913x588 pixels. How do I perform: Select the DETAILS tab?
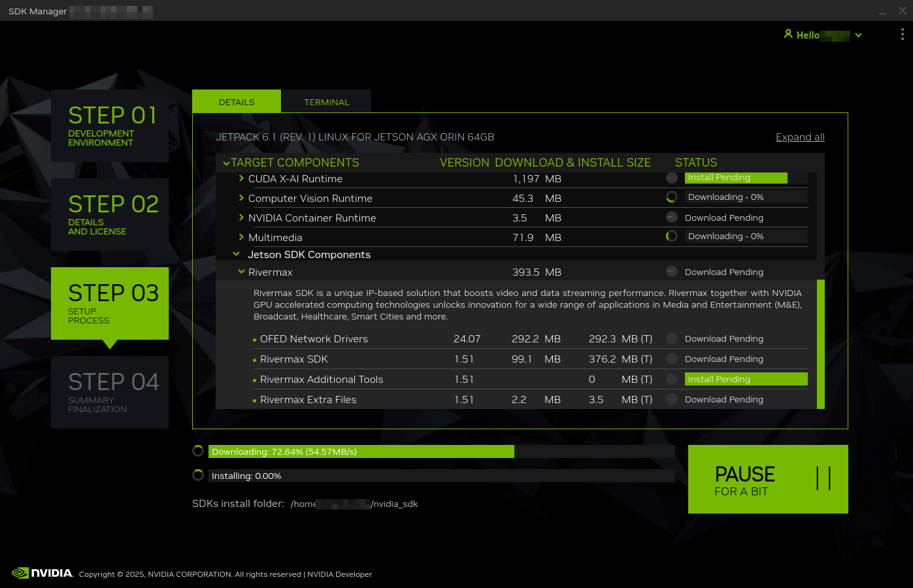[x=237, y=102]
